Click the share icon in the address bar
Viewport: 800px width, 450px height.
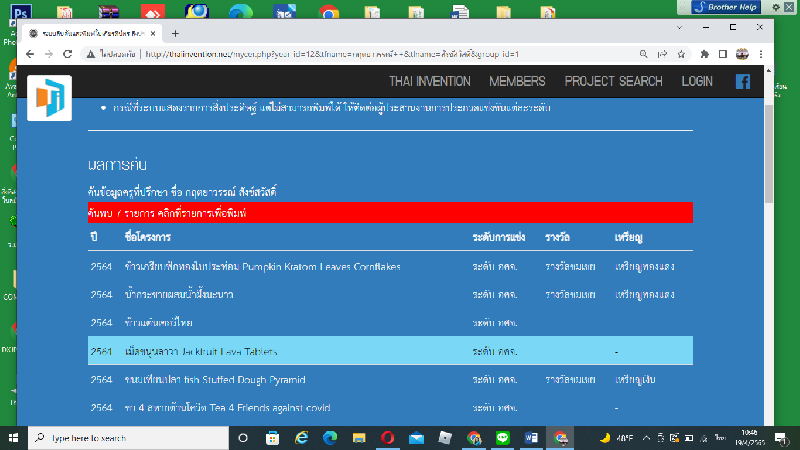click(661, 54)
